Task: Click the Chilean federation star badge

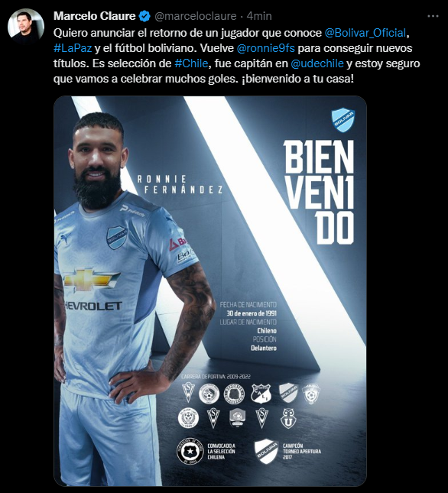Action: click(x=190, y=452)
